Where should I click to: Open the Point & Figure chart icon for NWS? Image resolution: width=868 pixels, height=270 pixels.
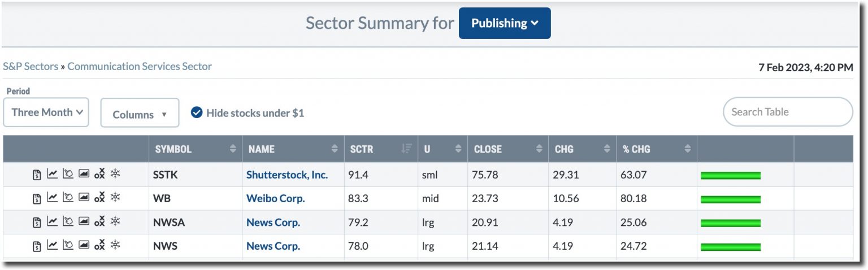tap(99, 245)
